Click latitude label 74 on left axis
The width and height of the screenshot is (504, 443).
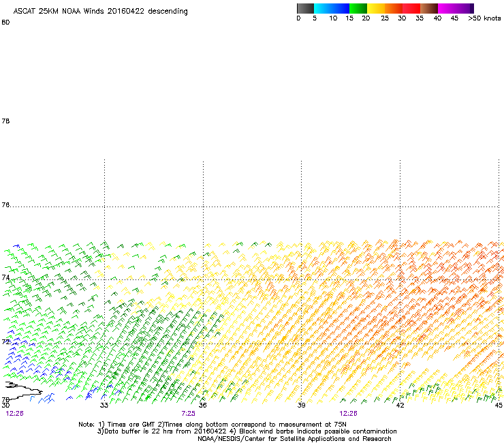pyautogui.click(x=5, y=277)
